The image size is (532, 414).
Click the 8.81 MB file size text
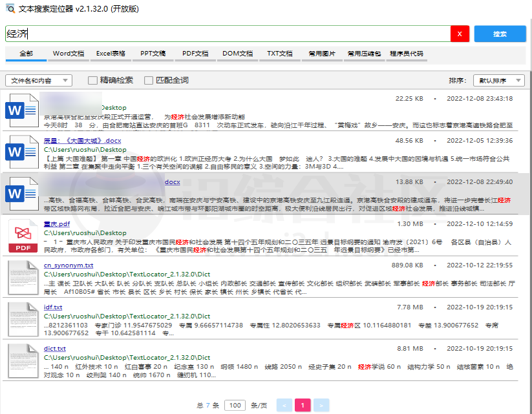(x=410, y=349)
